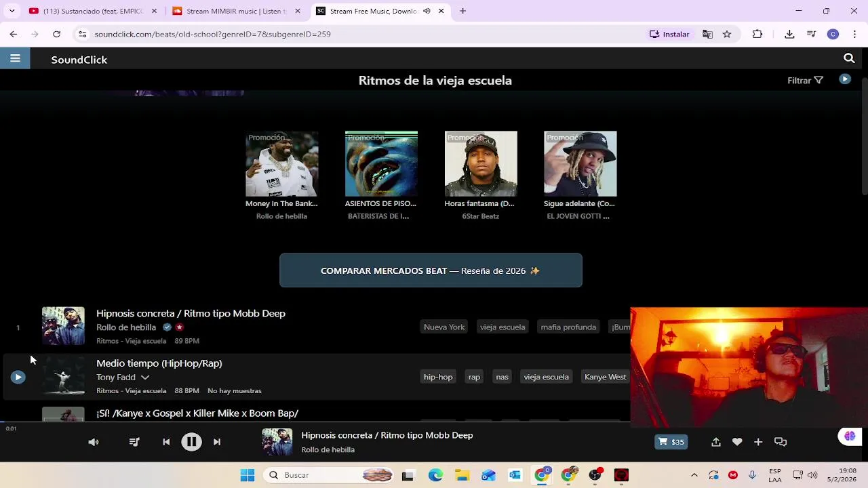Open the SoundClick hamburger menu
Viewport: 868px width, 488px height.
pyautogui.click(x=15, y=59)
